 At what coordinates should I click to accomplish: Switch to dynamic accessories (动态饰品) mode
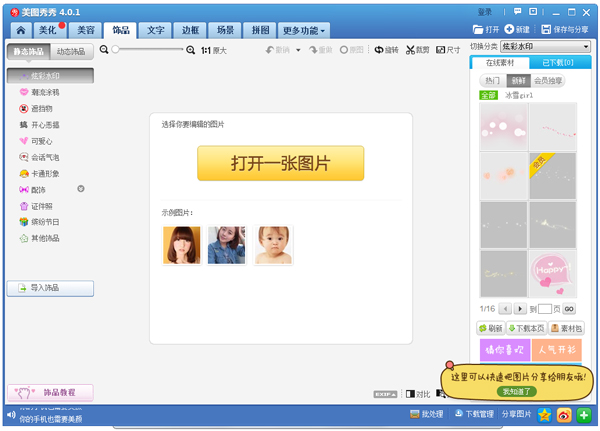pyautogui.click(x=72, y=51)
